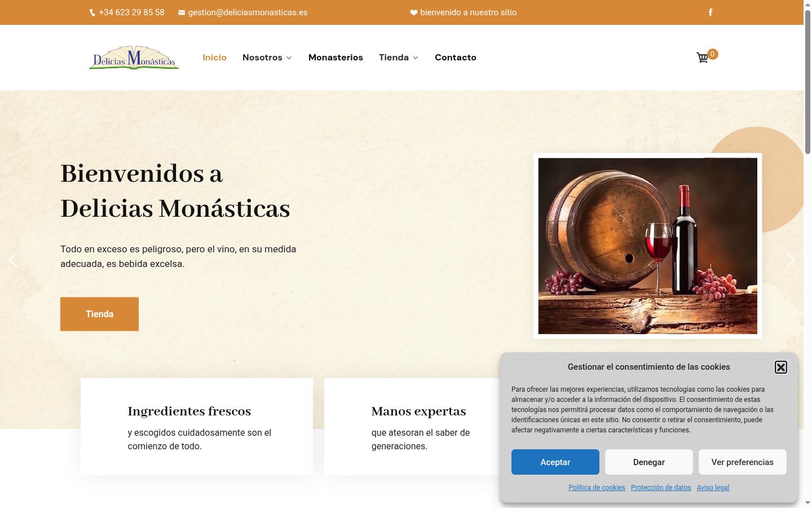812x508 pixels.
Task: Open the Contacto menu item
Action: coord(456,58)
